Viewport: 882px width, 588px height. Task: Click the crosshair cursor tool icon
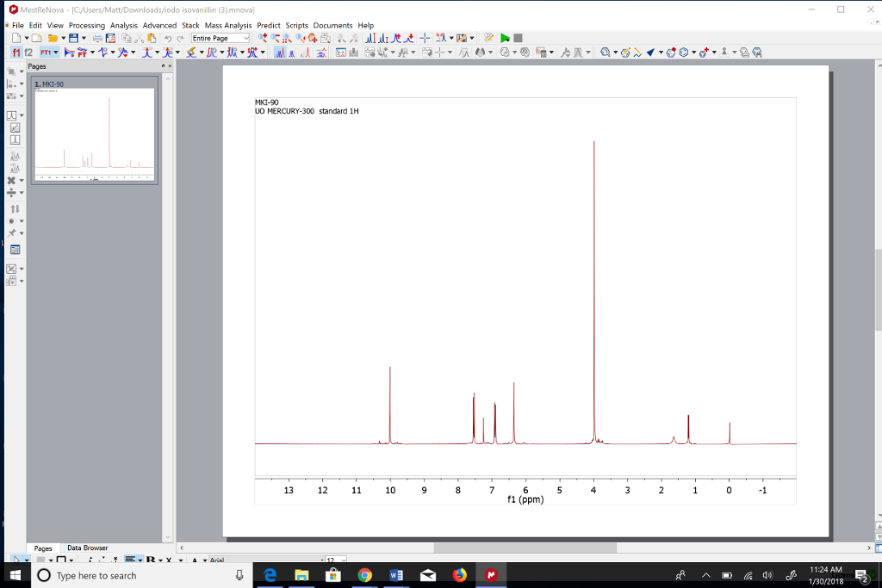point(426,38)
